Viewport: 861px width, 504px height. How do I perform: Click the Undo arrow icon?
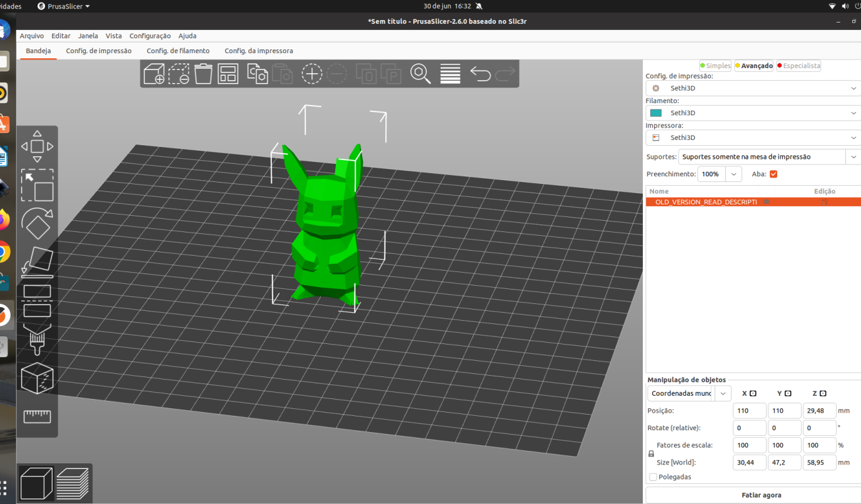480,74
